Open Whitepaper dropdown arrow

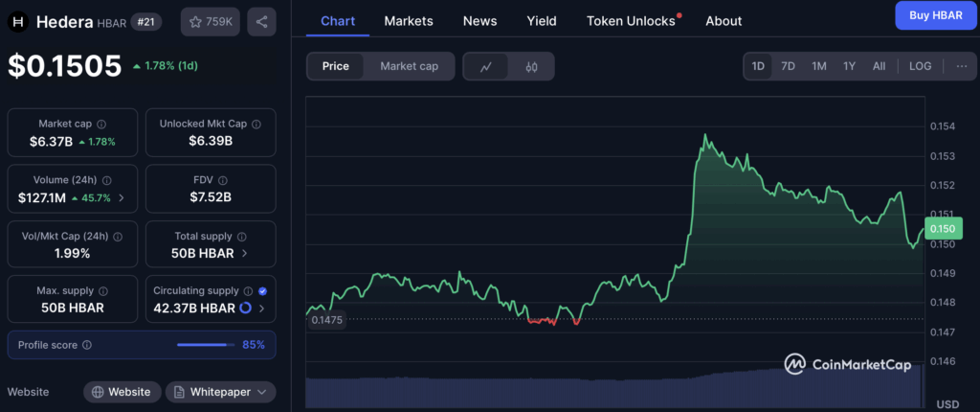click(262, 392)
